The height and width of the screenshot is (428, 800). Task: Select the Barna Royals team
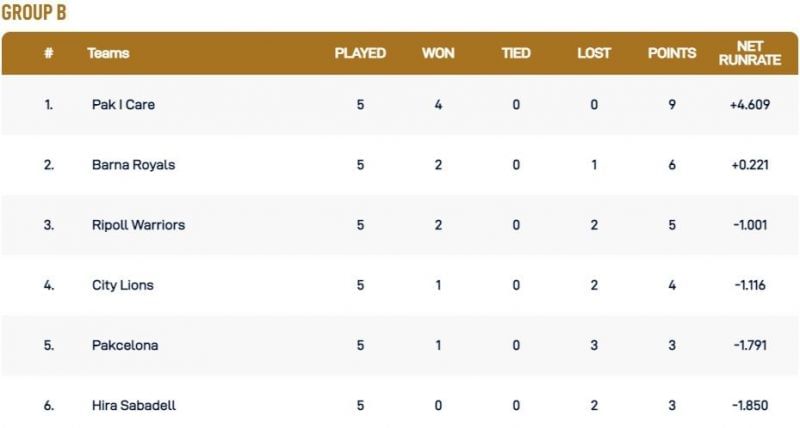133,165
